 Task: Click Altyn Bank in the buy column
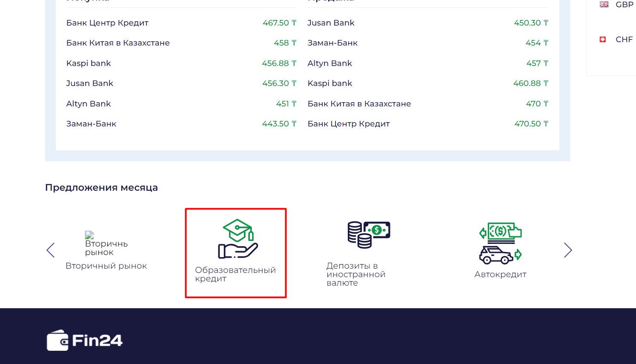[89, 104]
